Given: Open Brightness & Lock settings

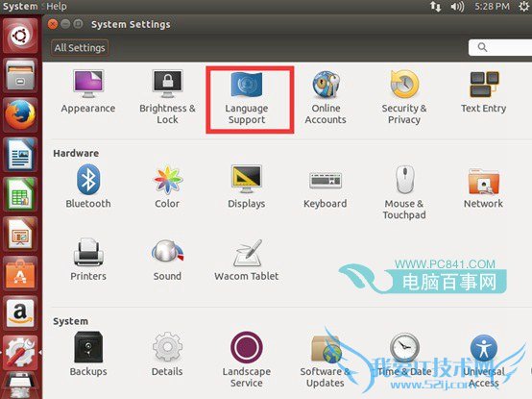Looking at the screenshot, I should point(167,97).
